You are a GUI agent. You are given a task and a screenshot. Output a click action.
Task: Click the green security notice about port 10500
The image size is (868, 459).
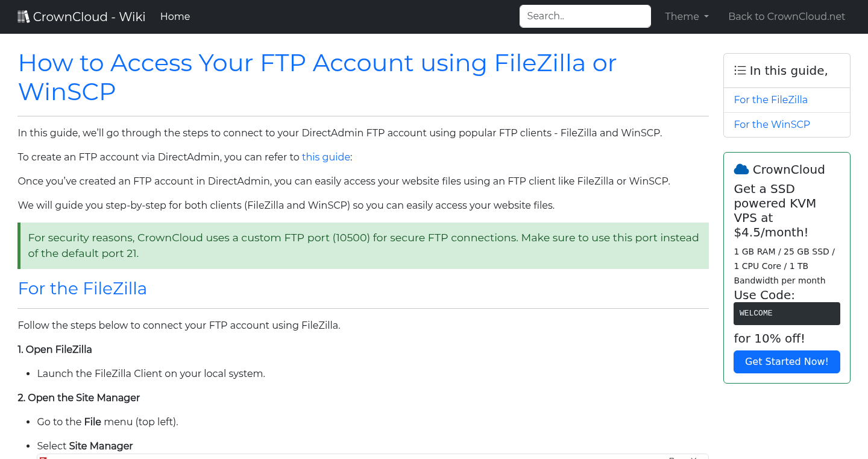coord(363,245)
